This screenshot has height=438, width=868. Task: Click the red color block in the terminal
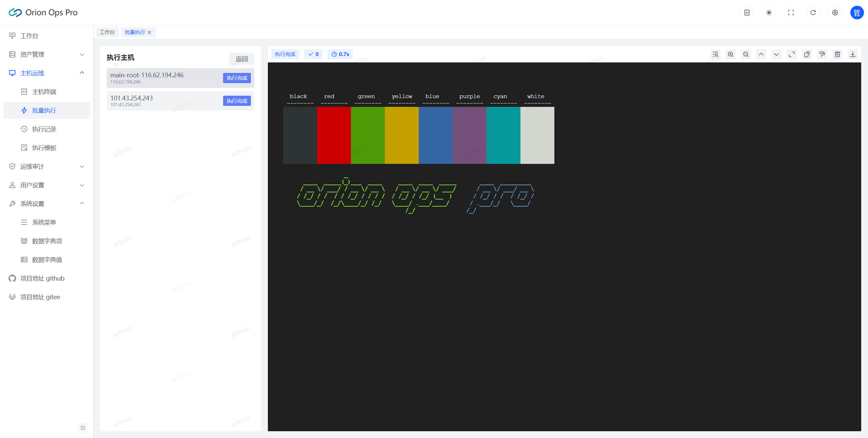[x=334, y=135]
